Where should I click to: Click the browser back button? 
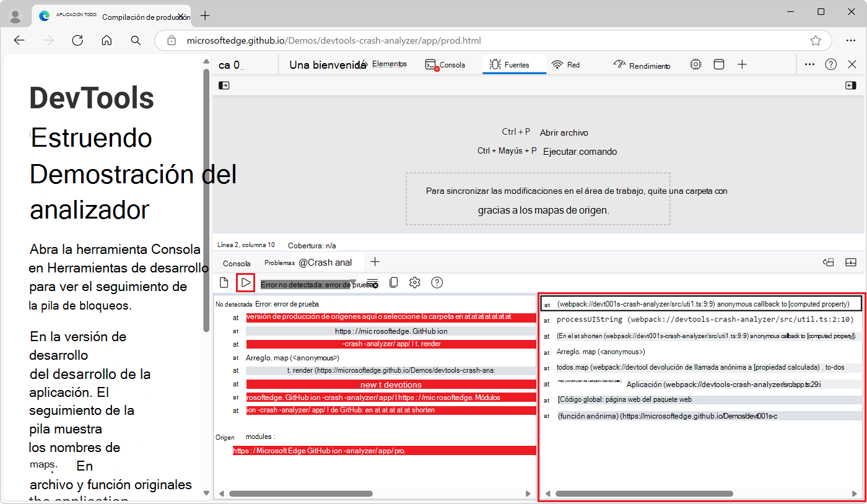point(19,40)
